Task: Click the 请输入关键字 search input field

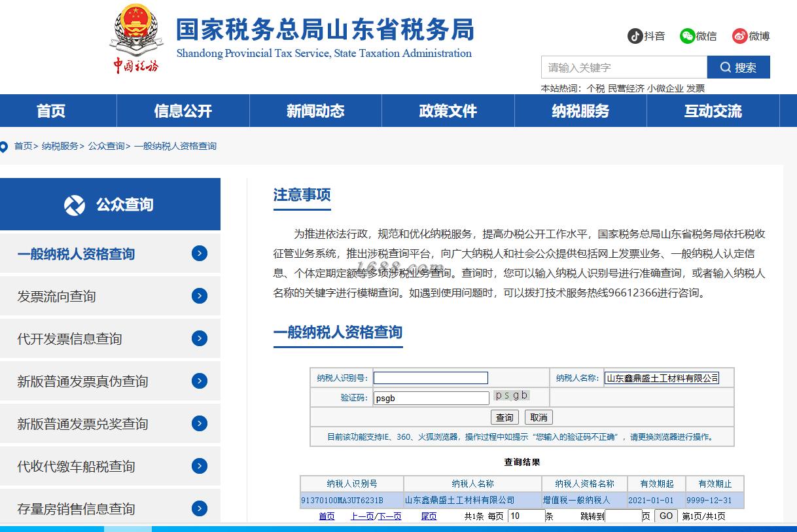Action: coord(624,67)
